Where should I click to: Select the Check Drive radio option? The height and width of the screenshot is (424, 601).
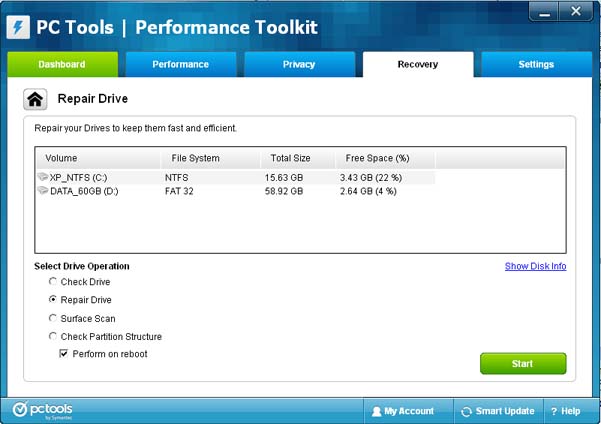tap(53, 282)
